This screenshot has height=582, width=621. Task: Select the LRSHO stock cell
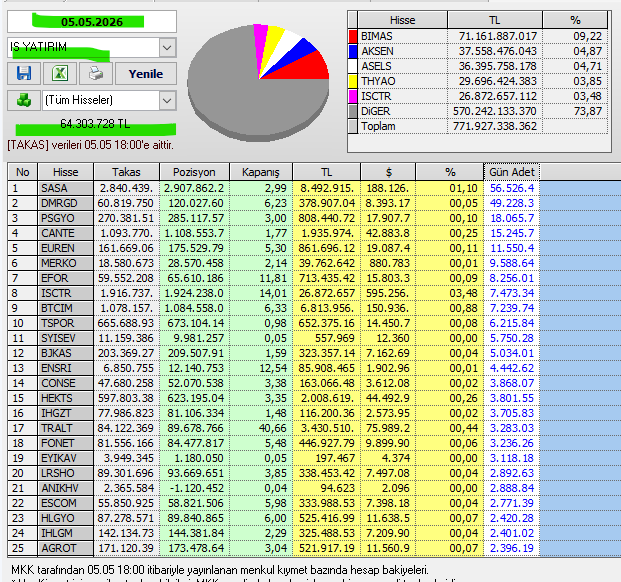click(x=66, y=473)
